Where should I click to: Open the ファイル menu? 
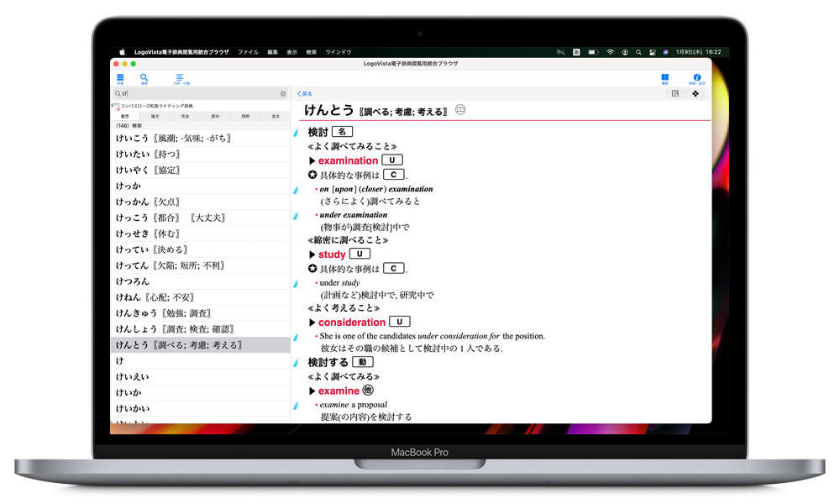[x=248, y=52]
